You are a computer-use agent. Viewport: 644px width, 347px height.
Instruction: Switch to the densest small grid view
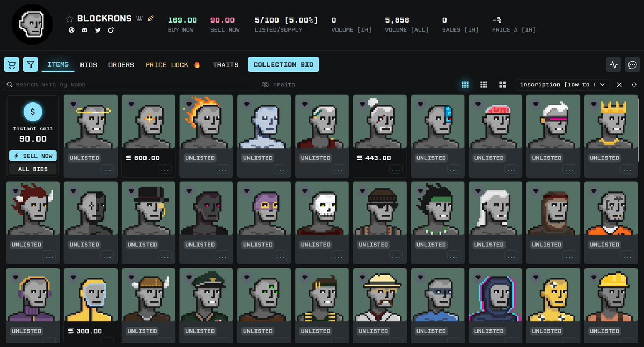point(465,85)
